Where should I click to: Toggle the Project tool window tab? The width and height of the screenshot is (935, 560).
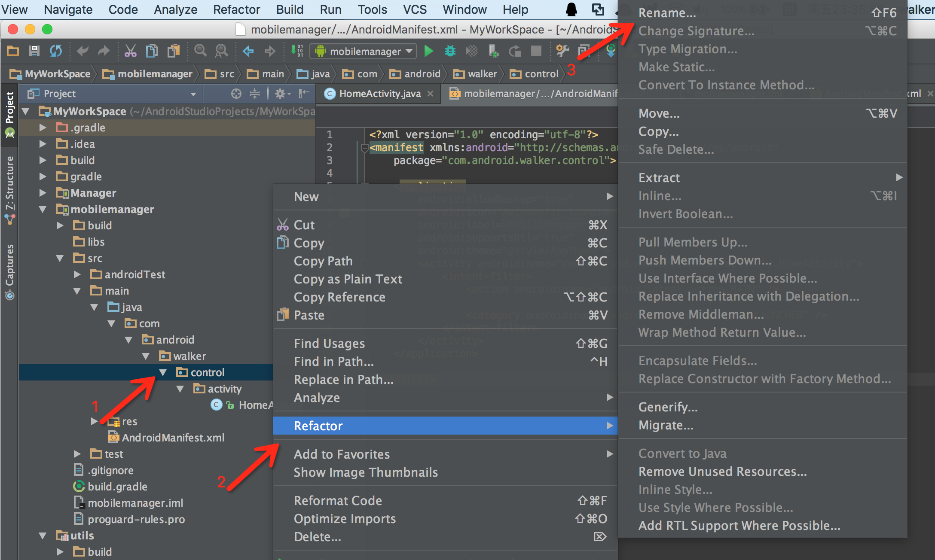tap(9, 114)
